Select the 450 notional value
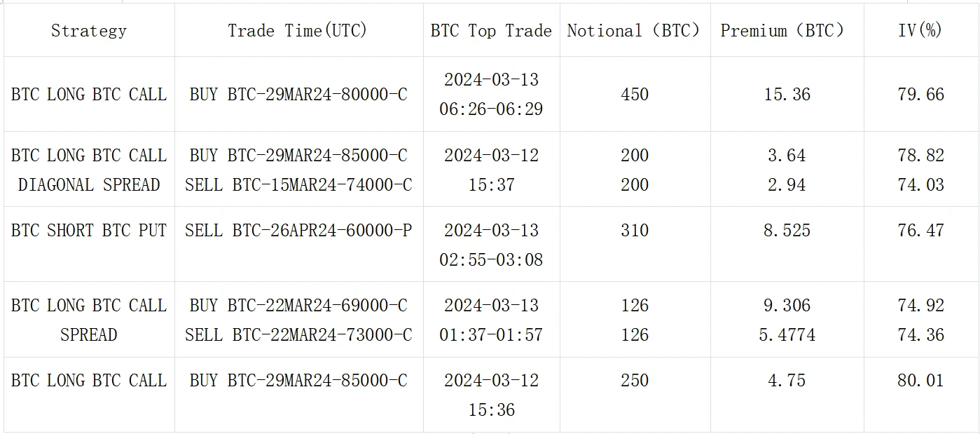Screen dimensions: 980x434 [635, 95]
